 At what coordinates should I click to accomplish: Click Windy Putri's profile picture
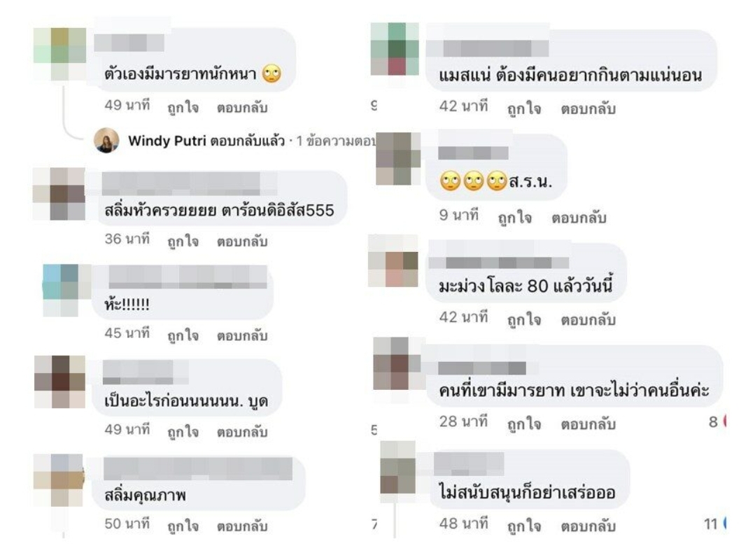[x=106, y=141]
